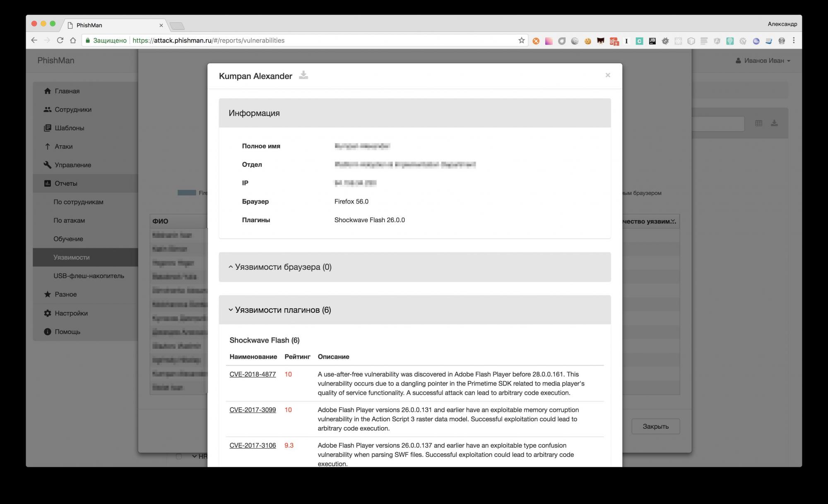Click the Firefox legend color swatch

click(x=187, y=193)
